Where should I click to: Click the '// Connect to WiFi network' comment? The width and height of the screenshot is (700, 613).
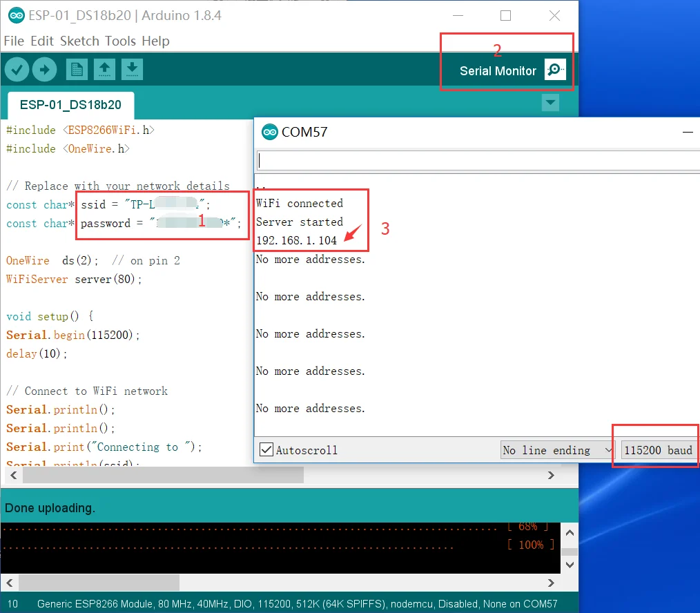click(87, 391)
